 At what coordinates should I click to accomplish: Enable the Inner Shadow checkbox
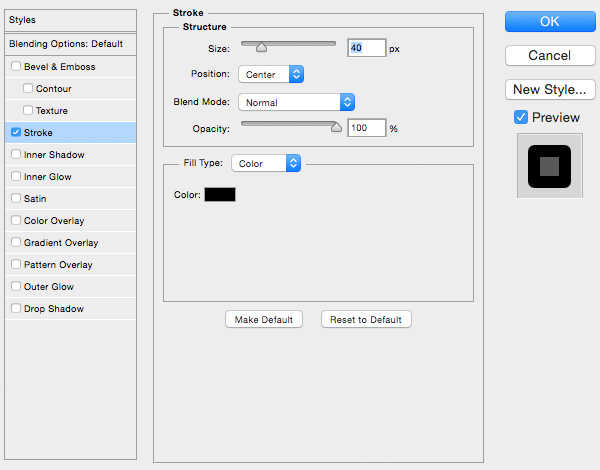pyautogui.click(x=16, y=154)
